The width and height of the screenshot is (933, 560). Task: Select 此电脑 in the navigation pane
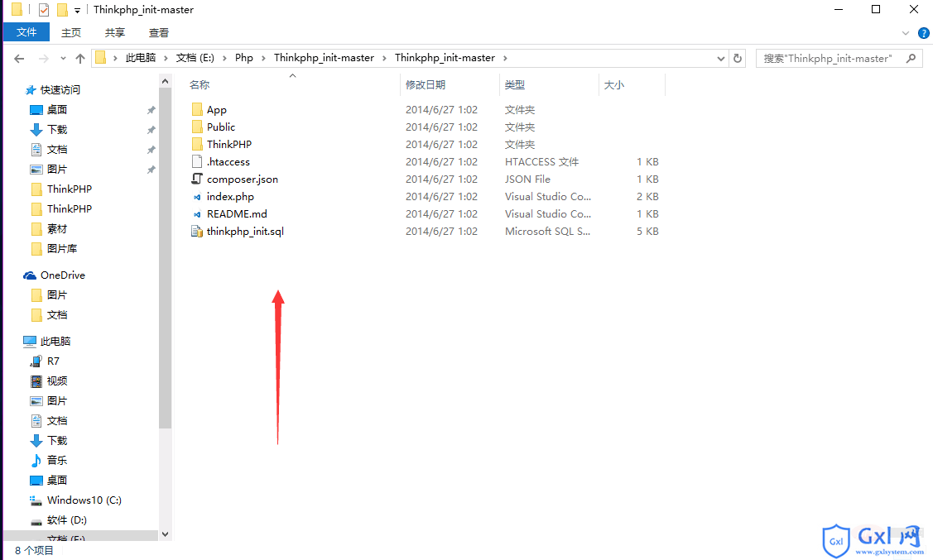coord(55,342)
